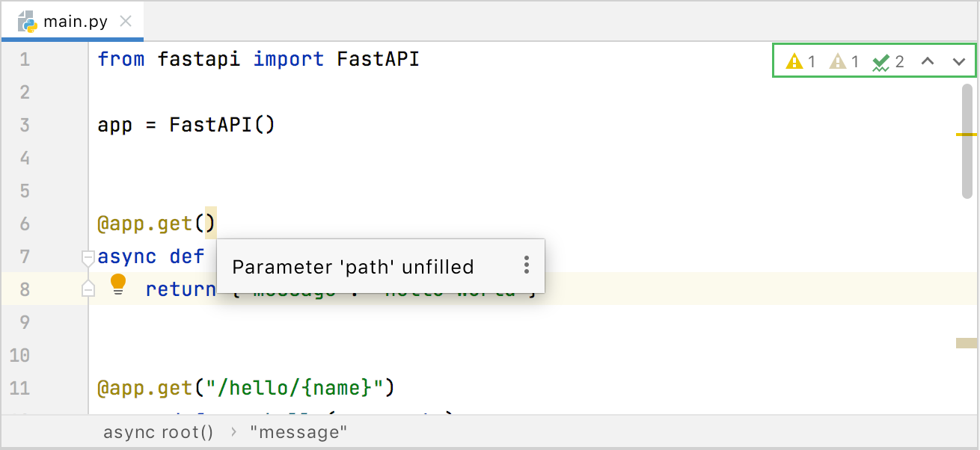The width and height of the screenshot is (980, 450).
Task: Click line number 6 in the gutter
Action: tap(24, 223)
